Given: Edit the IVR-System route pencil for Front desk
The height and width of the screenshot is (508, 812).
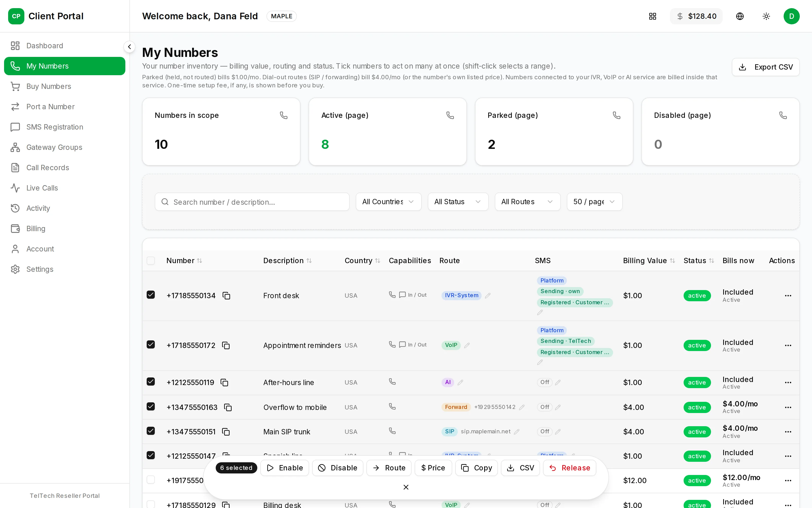Looking at the screenshot, I should click(x=488, y=296).
